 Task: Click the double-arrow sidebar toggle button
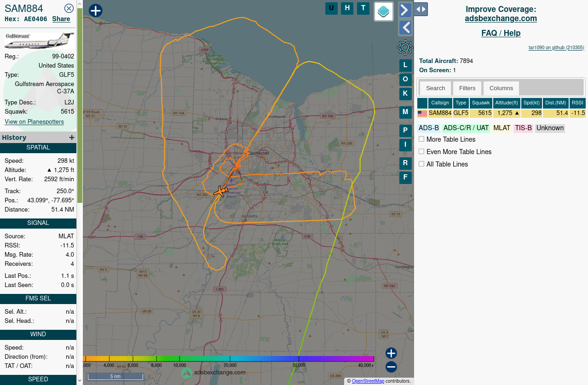pos(421,9)
